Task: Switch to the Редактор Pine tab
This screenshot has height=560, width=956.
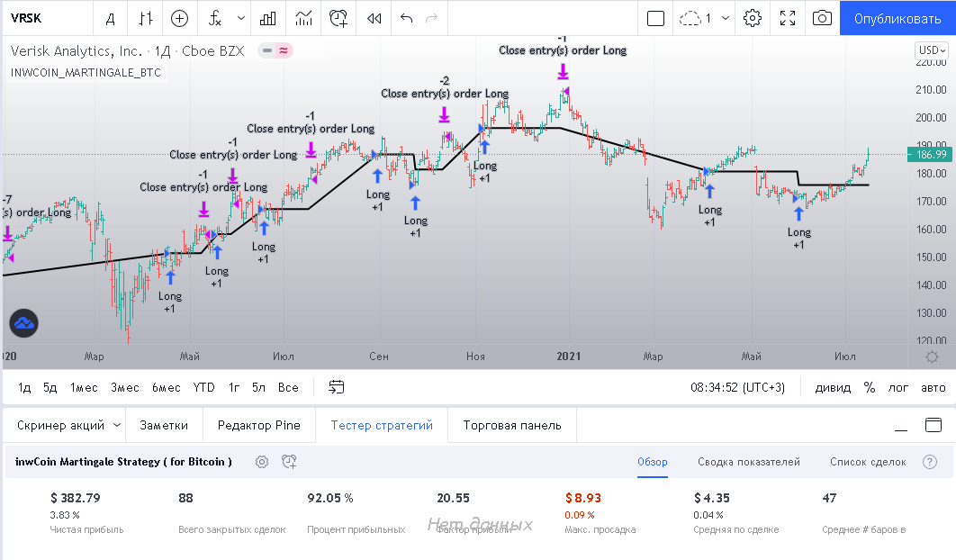Action: pos(259,425)
